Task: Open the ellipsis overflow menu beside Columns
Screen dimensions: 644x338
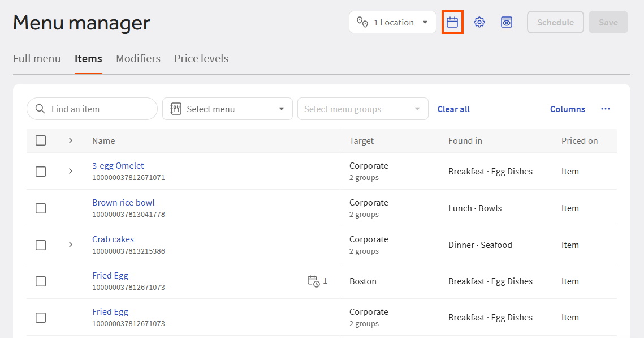Action: pyautogui.click(x=606, y=109)
